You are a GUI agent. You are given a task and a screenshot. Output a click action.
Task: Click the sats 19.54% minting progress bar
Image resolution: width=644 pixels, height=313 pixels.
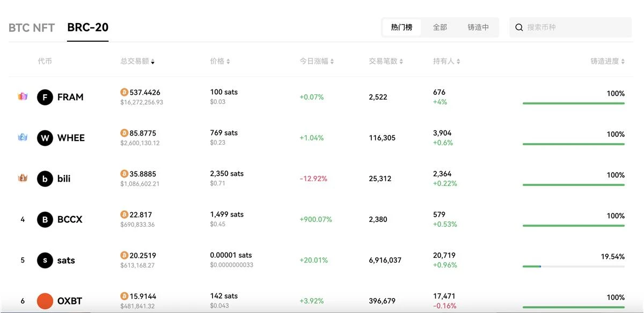tap(573, 266)
